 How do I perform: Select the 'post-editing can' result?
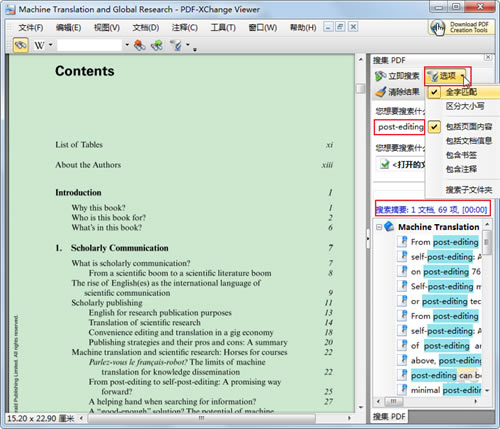tap(446, 375)
